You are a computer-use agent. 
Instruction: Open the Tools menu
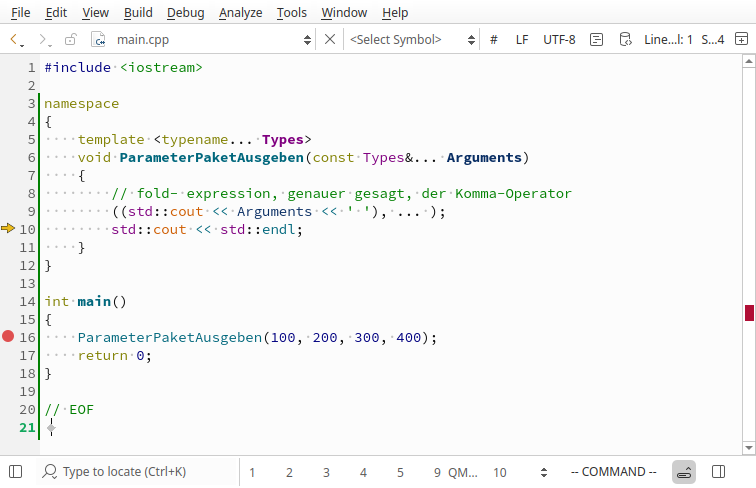(292, 13)
